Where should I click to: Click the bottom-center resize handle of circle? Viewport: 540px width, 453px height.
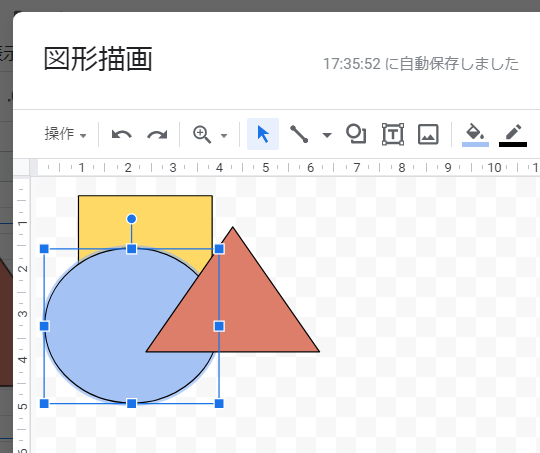[x=132, y=403]
